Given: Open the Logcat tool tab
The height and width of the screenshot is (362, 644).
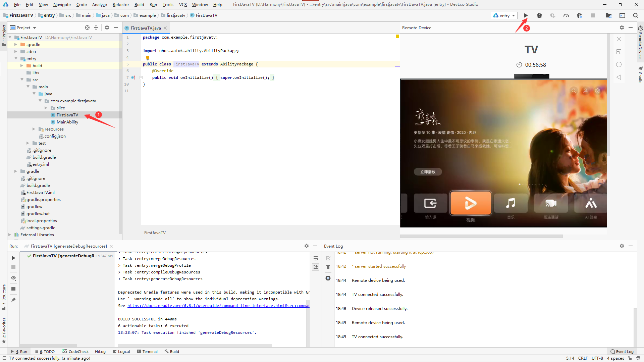Looking at the screenshot, I should coord(121,351).
